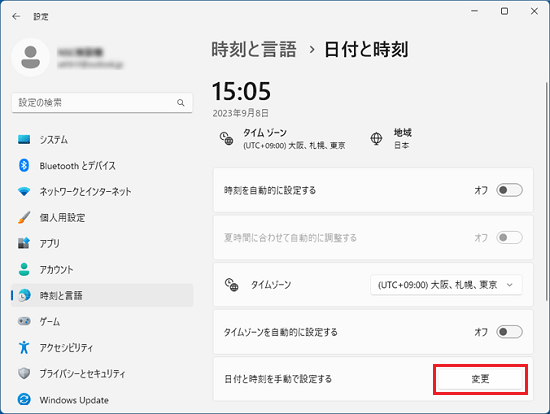Click the 15:05 clock display
Image resolution: width=550 pixels, height=414 pixels.
coord(241,91)
